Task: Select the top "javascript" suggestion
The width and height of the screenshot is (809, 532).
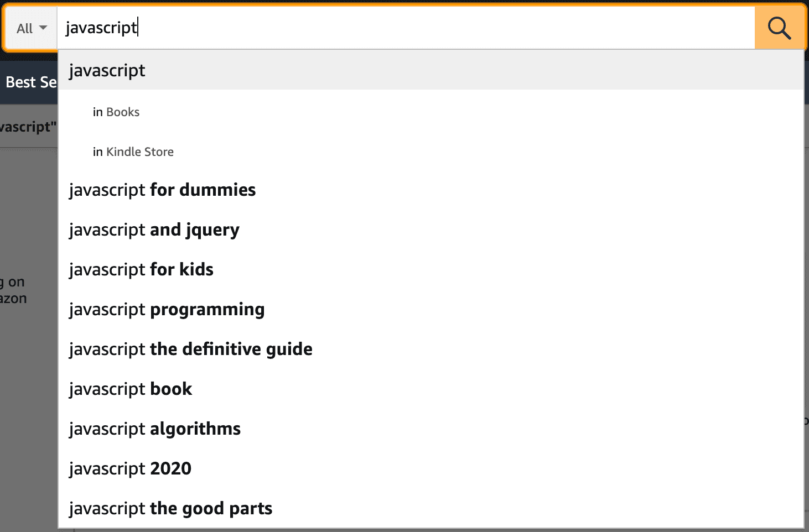Action: (x=431, y=70)
